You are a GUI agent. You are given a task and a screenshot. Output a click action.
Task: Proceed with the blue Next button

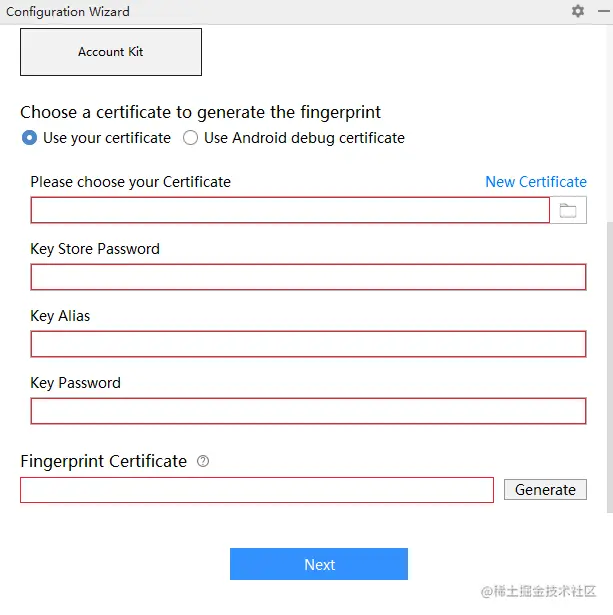point(319,564)
